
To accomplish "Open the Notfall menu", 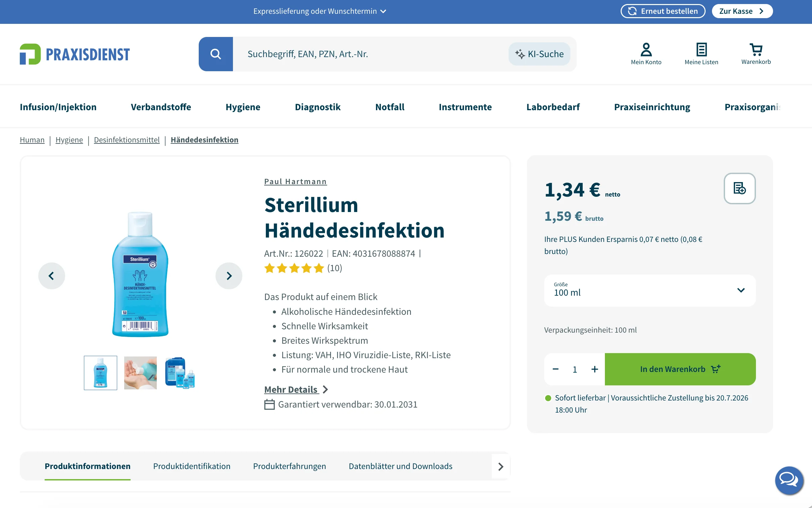I will click(x=390, y=107).
